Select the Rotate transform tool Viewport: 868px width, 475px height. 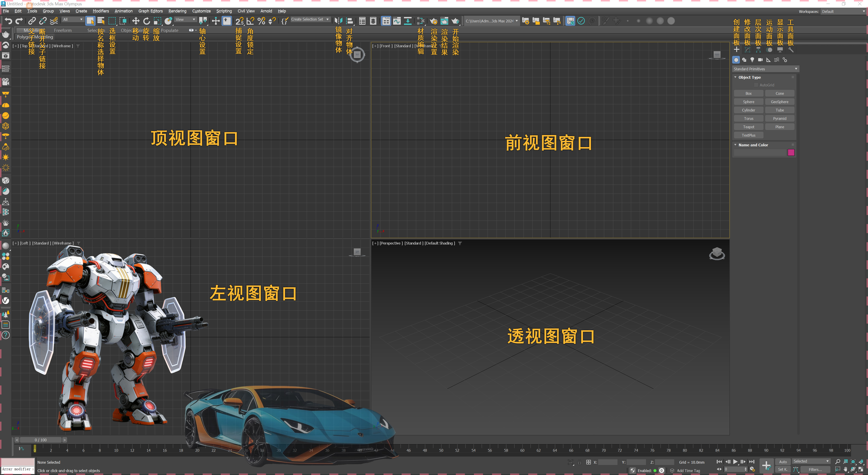tap(146, 21)
